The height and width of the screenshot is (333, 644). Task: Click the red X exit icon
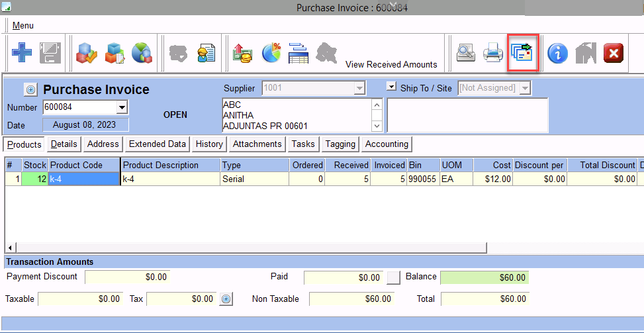coord(614,52)
